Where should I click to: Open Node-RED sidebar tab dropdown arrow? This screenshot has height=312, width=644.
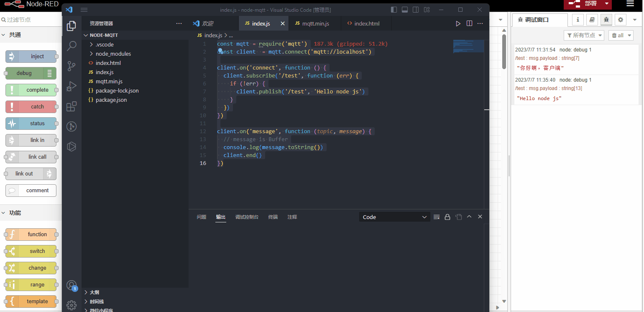(634, 20)
